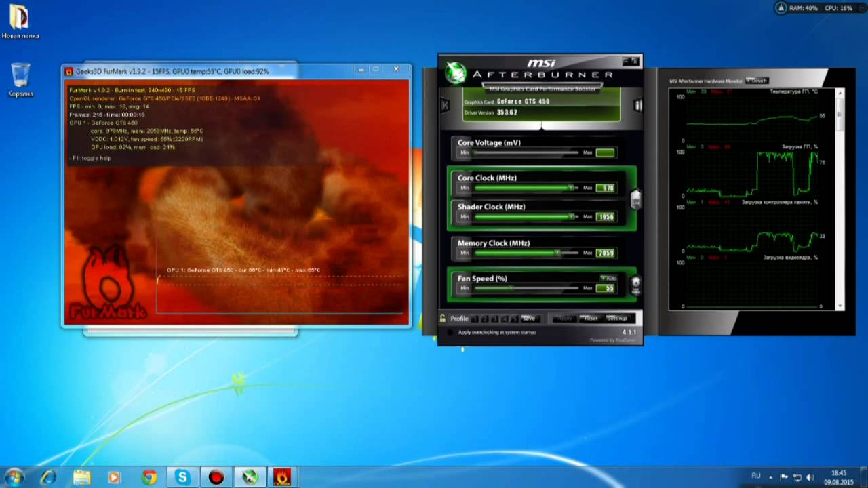The height and width of the screenshot is (488, 868).
Task: Switch to MSI Afterburner taskbar icon
Action: (250, 477)
